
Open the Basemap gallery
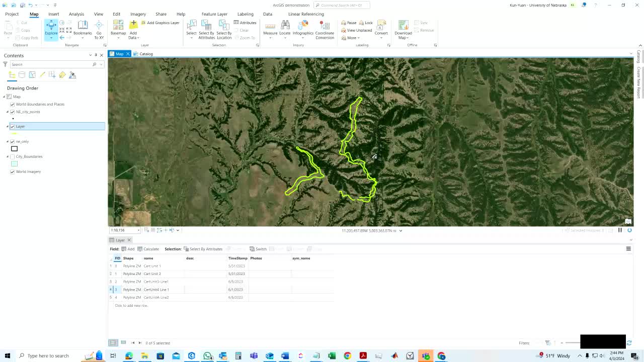[x=118, y=29]
